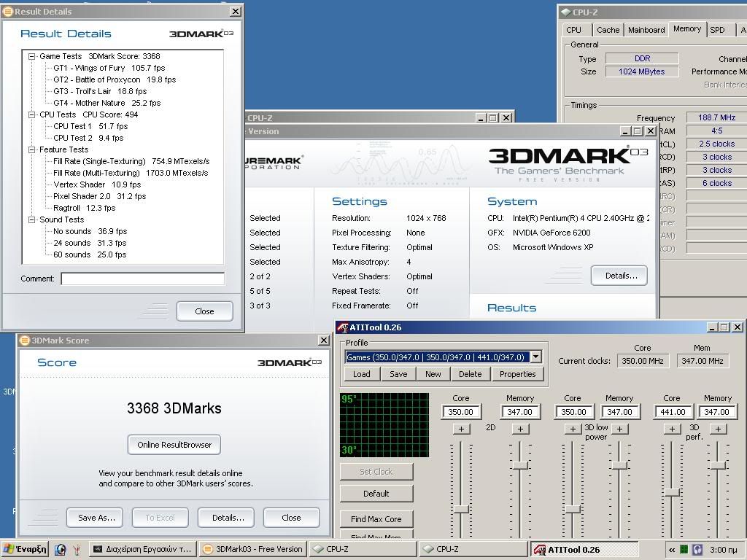Click the quick launch browser icon
747x560 pixels.
(60, 550)
